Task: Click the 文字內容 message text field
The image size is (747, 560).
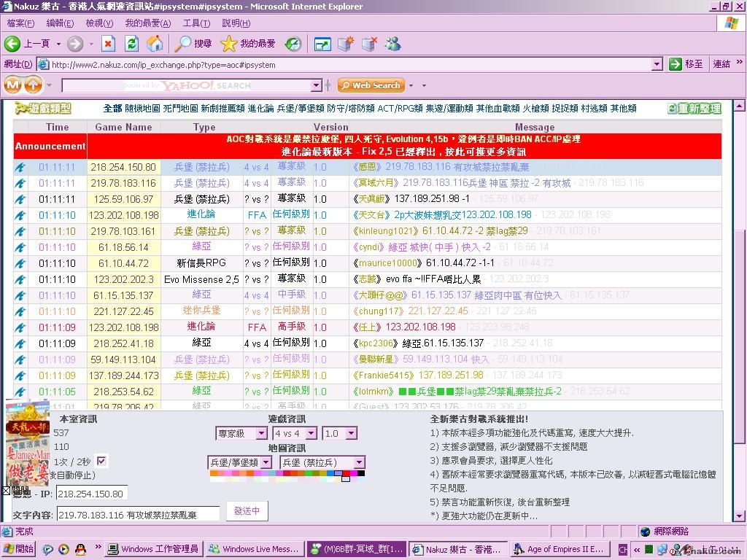Action: [138, 515]
